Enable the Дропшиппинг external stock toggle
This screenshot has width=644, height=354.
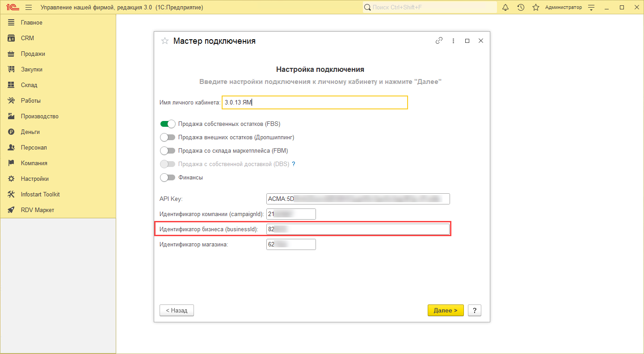pyautogui.click(x=168, y=137)
